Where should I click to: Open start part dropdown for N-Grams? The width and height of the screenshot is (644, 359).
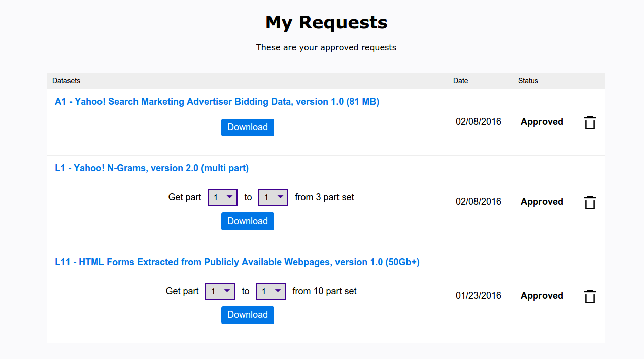pos(223,197)
